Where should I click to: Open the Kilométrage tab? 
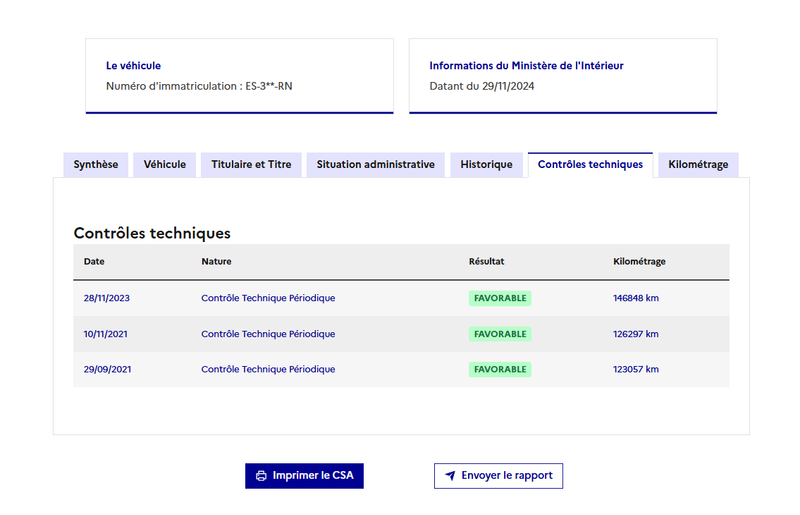pos(698,165)
